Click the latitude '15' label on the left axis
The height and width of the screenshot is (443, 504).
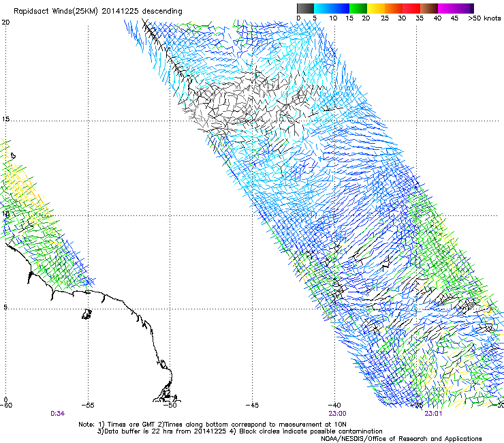pyautogui.click(x=5, y=119)
